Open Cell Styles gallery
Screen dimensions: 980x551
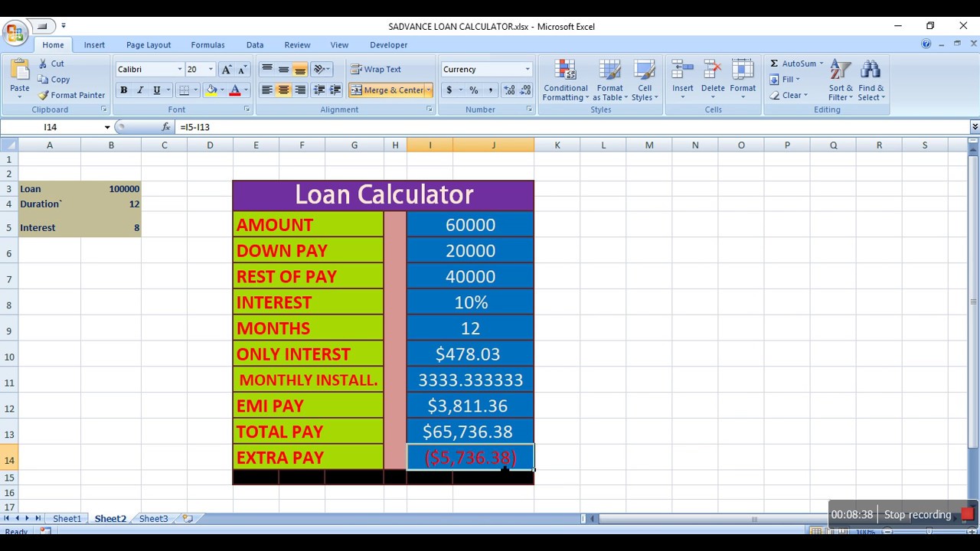coord(645,80)
